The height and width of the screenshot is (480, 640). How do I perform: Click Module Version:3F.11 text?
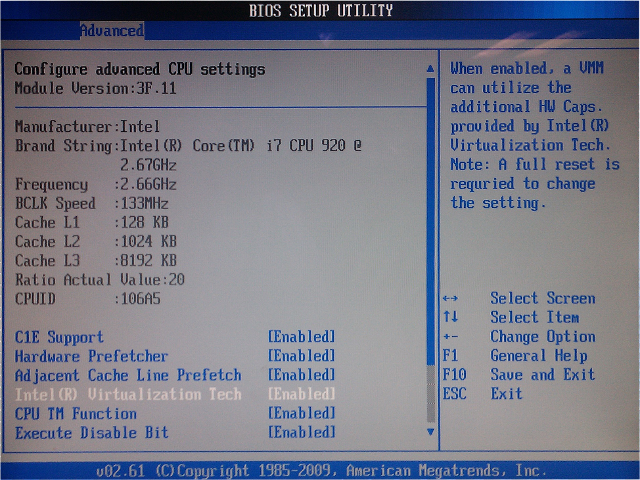pos(96,88)
